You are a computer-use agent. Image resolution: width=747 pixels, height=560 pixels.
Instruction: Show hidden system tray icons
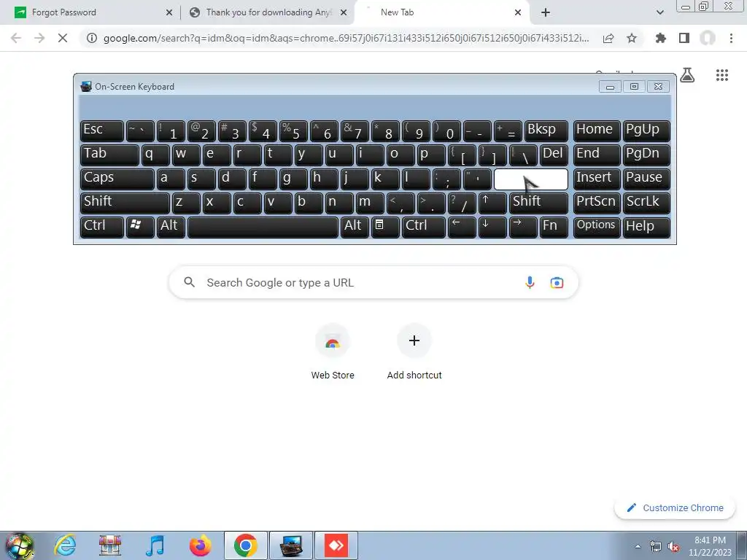(x=638, y=547)
